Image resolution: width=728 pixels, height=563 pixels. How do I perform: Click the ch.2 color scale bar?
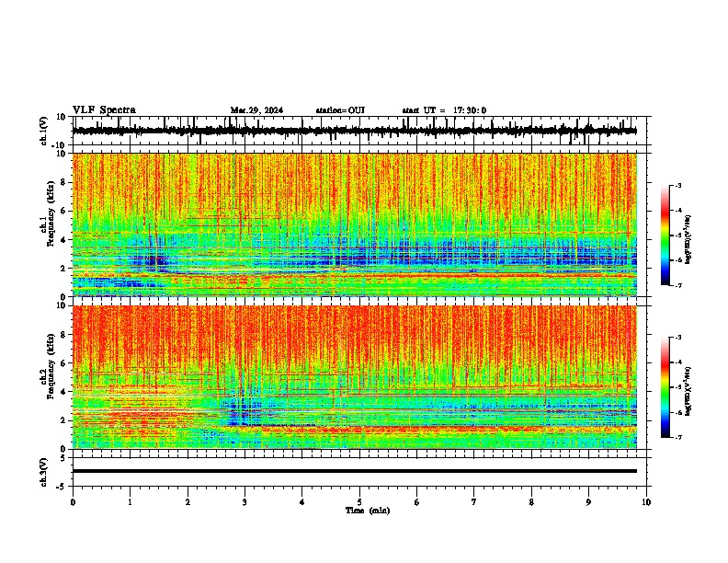point(665,387)
